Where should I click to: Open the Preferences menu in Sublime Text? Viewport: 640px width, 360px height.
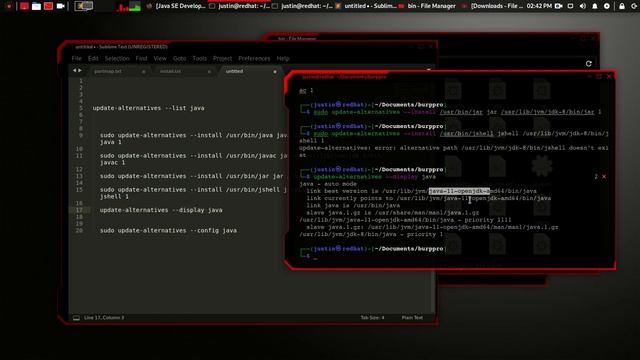click(254, 58)
